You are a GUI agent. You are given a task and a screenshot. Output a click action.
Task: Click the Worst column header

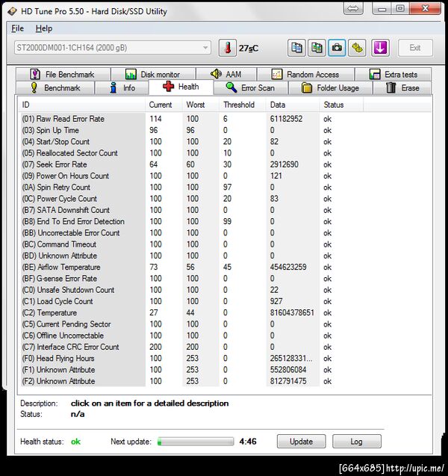(x=201, y=105)
